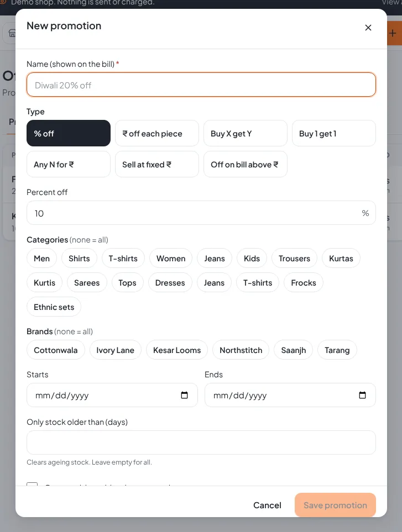
Task: Toggle the Men category chip
Action: tap(42, 258)
